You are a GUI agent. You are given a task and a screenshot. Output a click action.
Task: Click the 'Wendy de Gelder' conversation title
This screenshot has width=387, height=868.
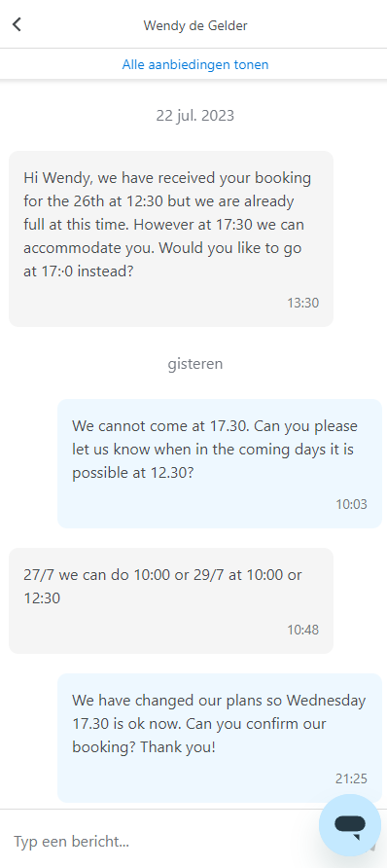pyautogui.click(x=195, y=25)
